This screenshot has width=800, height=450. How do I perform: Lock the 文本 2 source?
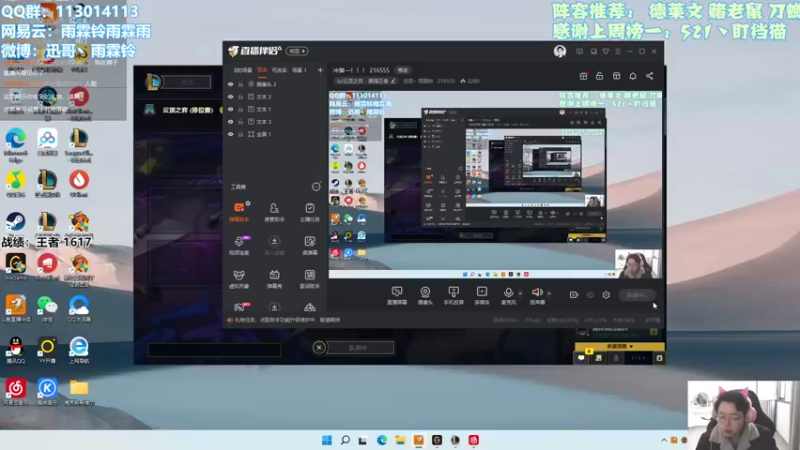(x=240, y=96)
